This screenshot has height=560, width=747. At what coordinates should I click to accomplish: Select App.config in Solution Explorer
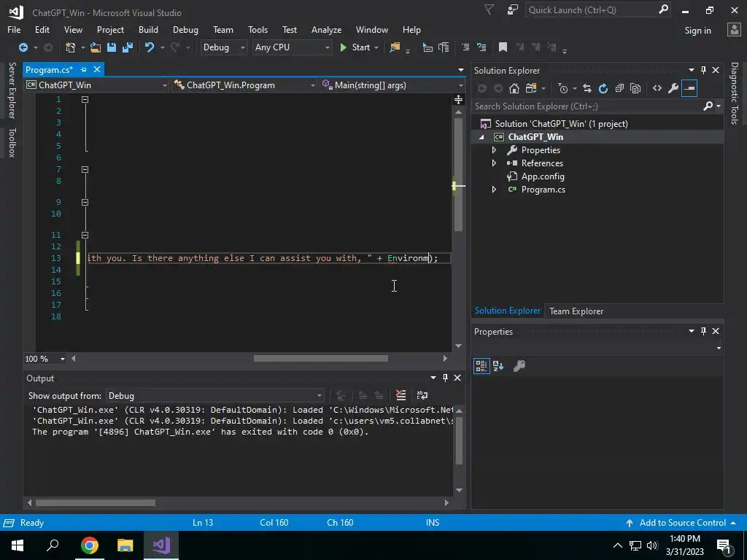tap(543, 176)
